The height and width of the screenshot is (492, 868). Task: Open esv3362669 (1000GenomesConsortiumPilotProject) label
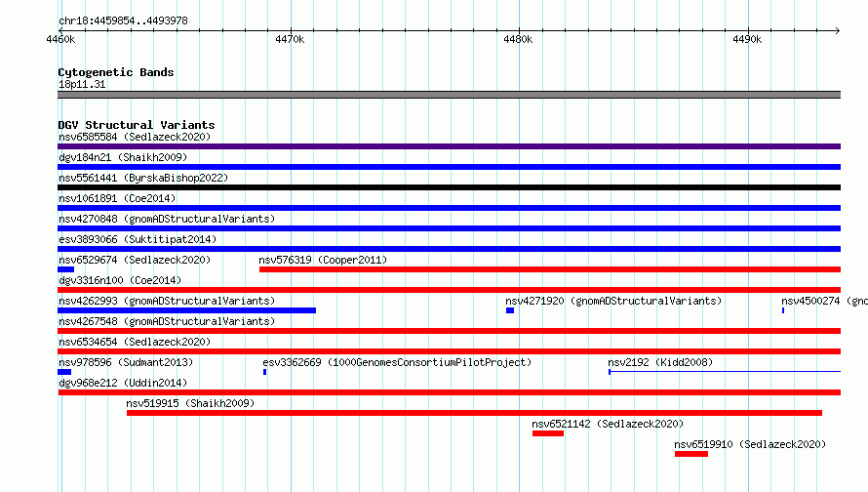pyautogui.click(x=397, y=362)
